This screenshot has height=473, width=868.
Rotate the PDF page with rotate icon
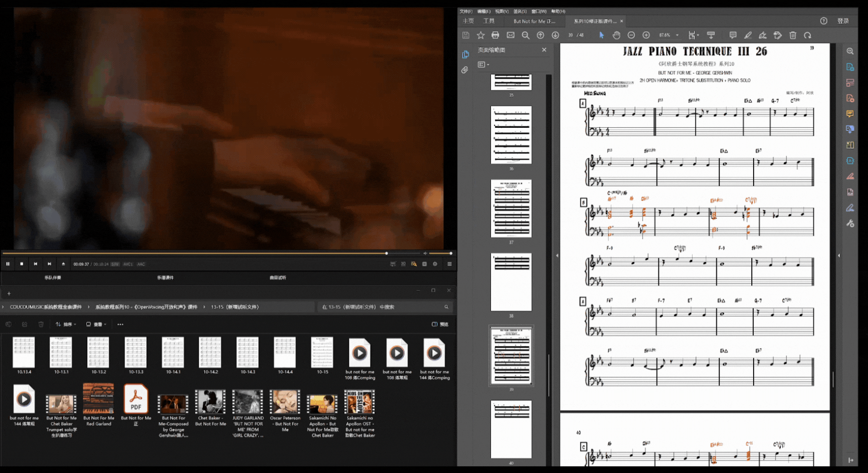click(807, 35)
